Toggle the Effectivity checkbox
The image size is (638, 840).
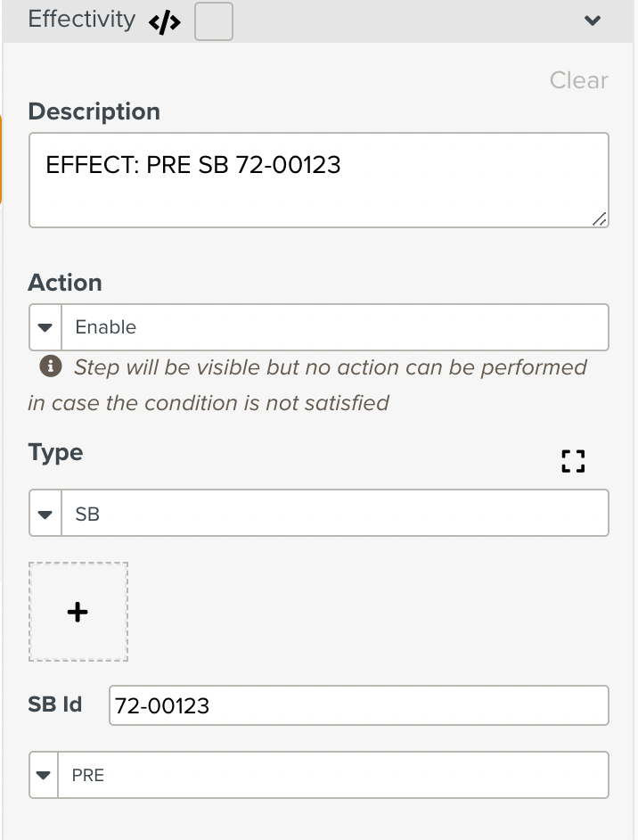pos(214,21)
